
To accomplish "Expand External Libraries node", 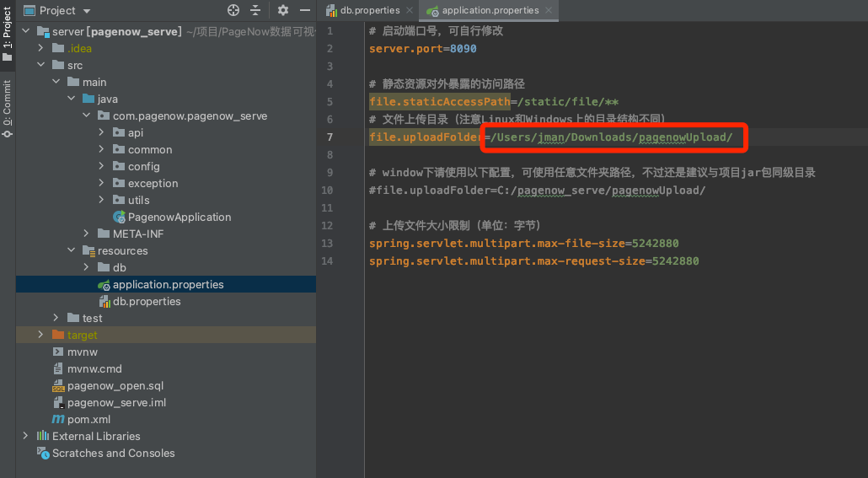I will coord(25,436).
